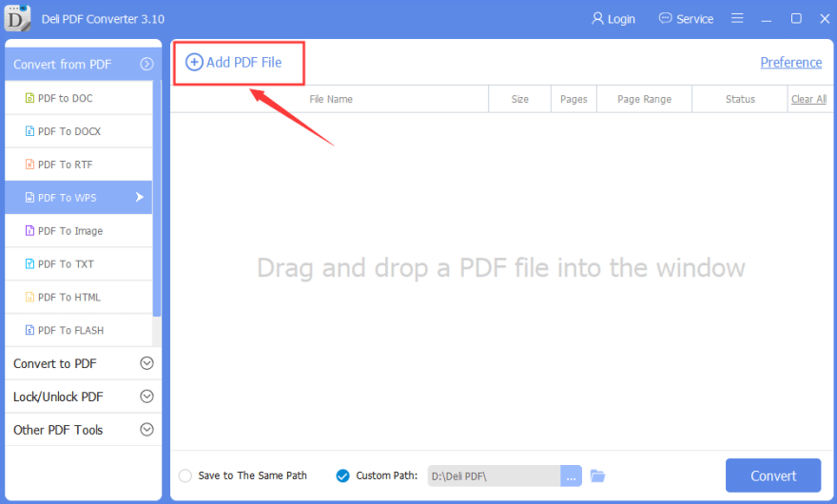The image size is (837, 504).
Task: Click the drag and drop PDF area text
Action: pyautogui.click(x=500, y=267)
